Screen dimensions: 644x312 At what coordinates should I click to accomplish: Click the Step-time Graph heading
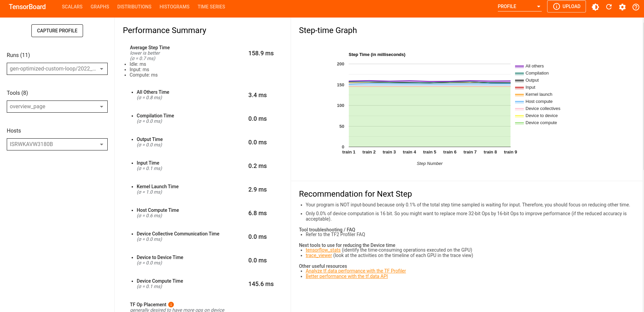(x=328, y=30)
